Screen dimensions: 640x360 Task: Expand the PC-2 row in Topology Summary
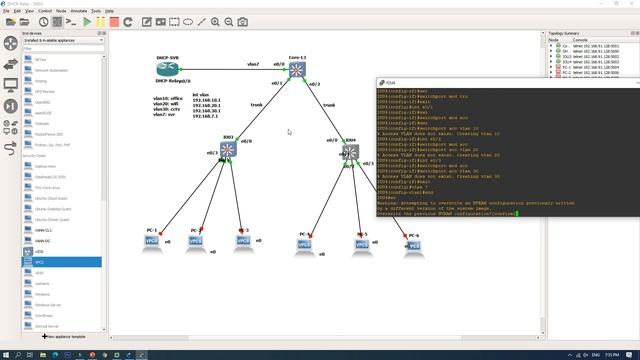click(551, 72)
